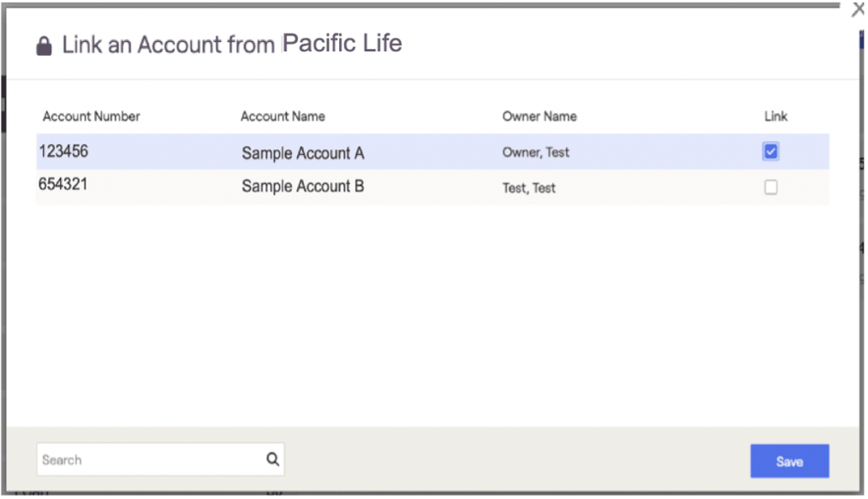Click the Save button
The image size is (868, 499).
click(789, 461)
